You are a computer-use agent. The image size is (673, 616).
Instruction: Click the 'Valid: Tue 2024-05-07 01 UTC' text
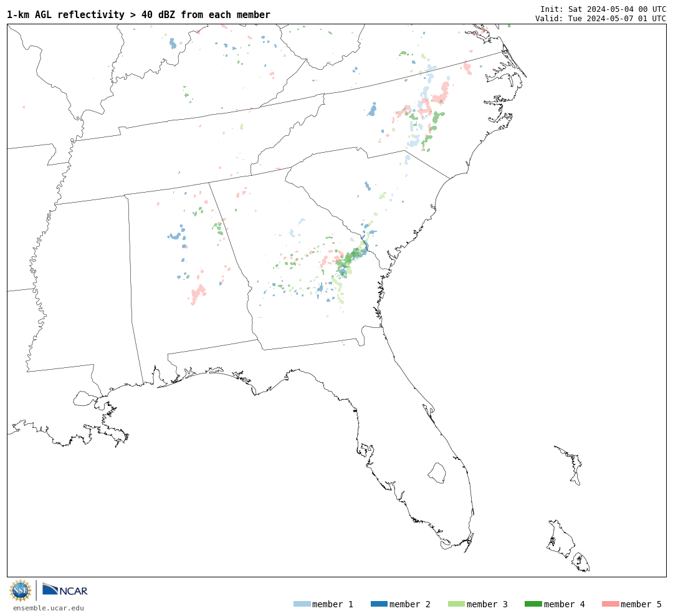pyautogui.click(x=601, y=19)
